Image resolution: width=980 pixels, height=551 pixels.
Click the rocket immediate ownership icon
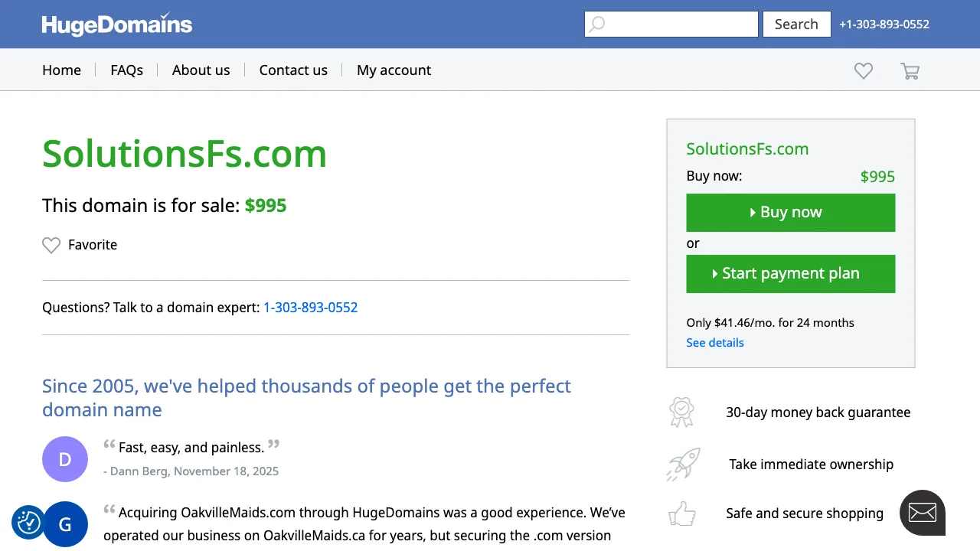point(683,465)
